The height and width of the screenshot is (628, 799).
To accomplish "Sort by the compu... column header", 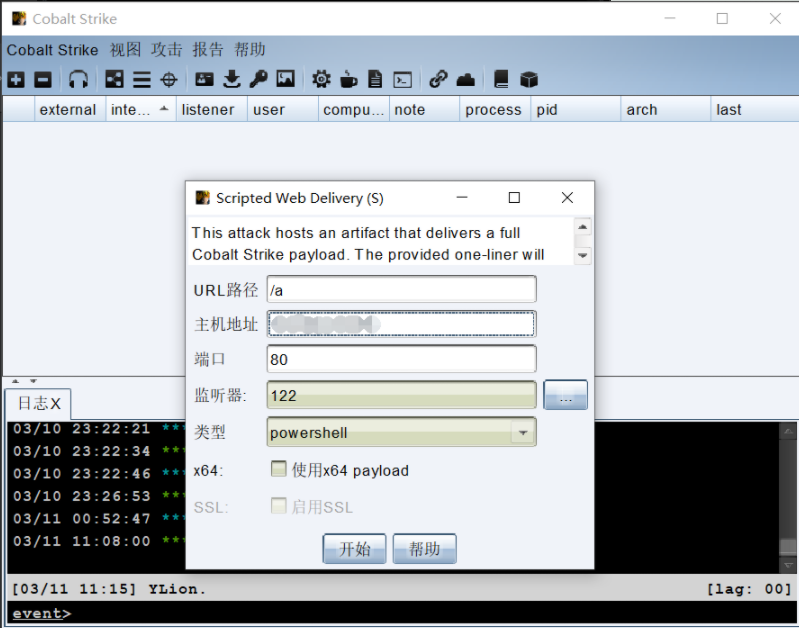I will pyautogui.click(x=354, y=109).
